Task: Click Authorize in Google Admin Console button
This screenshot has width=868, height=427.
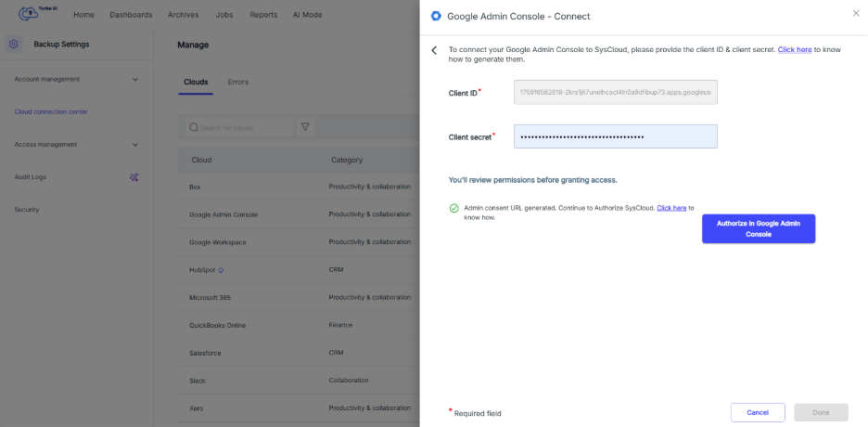Action: (x=758, y=229)
